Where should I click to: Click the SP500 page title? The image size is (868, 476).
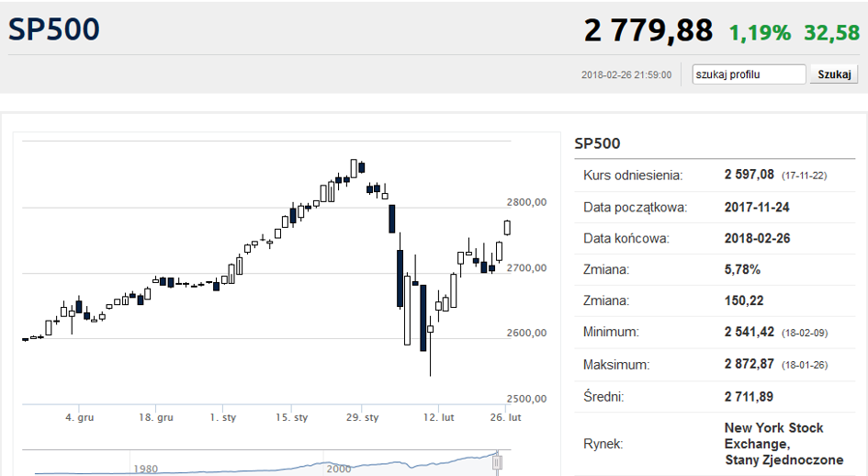(x=54, y=29)
